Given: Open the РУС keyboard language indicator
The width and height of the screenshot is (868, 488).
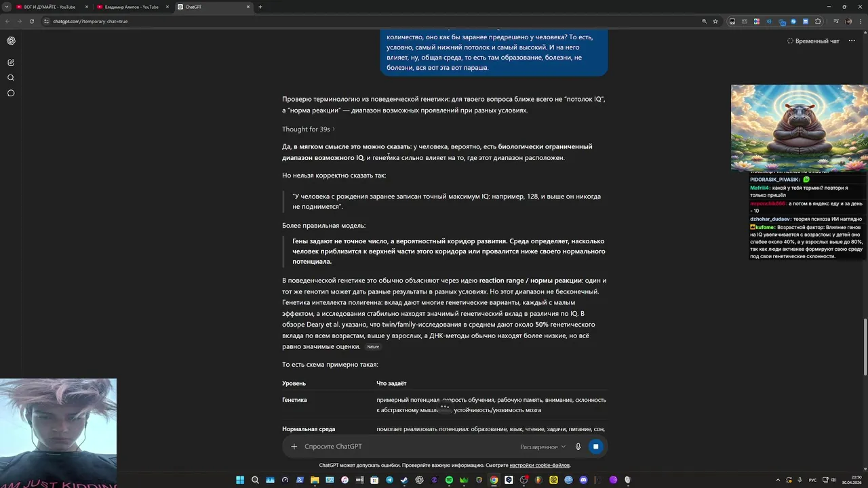Looking at the screenshot, I should pyautogui.click(x=812, y=480).
